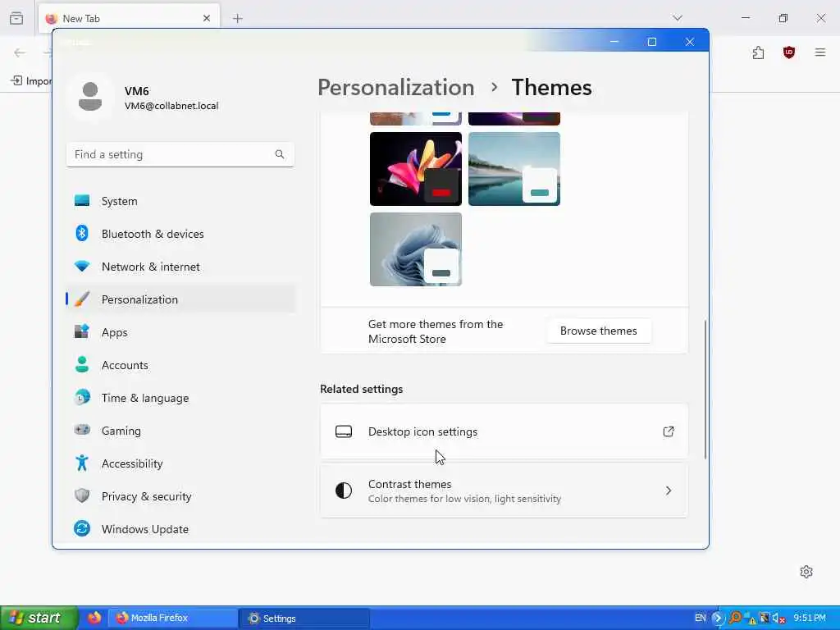840x630 pixels.
Task: Open Time & language settings
Action: point(180,398)
